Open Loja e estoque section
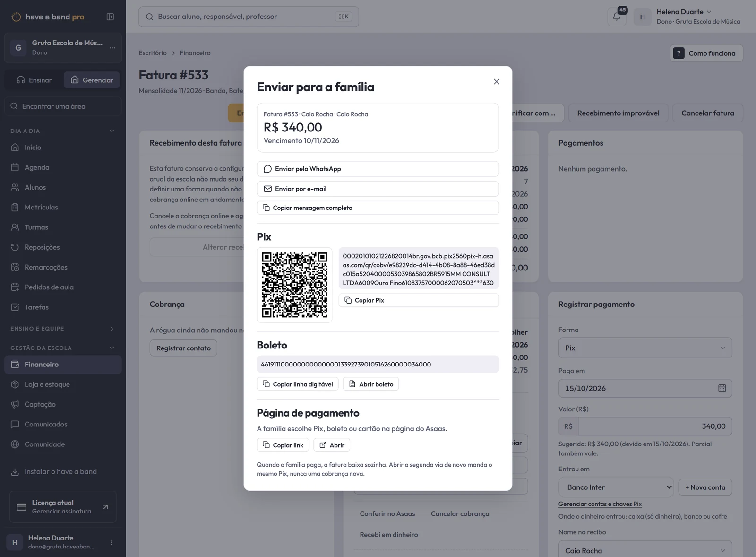The image size is (756, 557). pos(63,384)
